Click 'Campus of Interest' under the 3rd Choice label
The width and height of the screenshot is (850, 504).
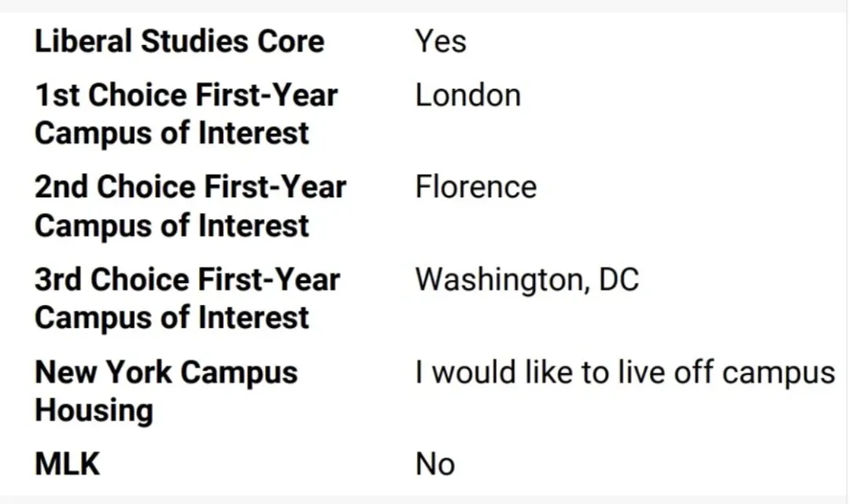click(172, 318)
